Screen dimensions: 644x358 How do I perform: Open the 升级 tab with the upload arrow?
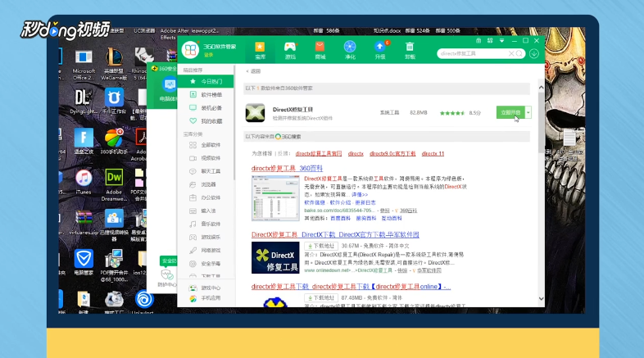click(380, 51)
